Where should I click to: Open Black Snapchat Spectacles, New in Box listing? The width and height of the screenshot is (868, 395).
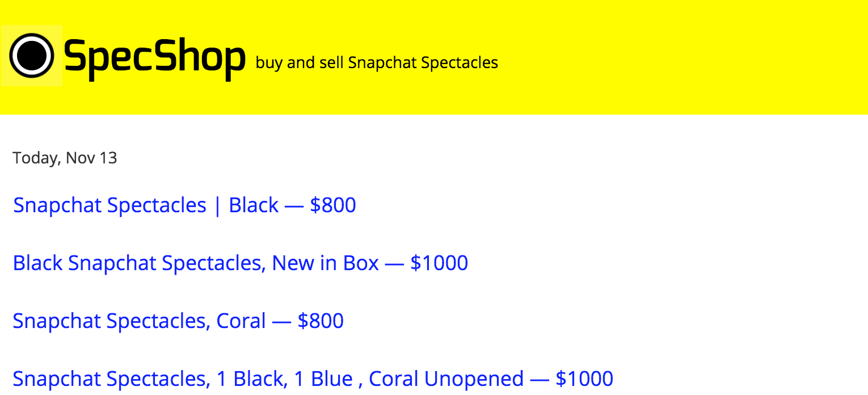point(241,263)
